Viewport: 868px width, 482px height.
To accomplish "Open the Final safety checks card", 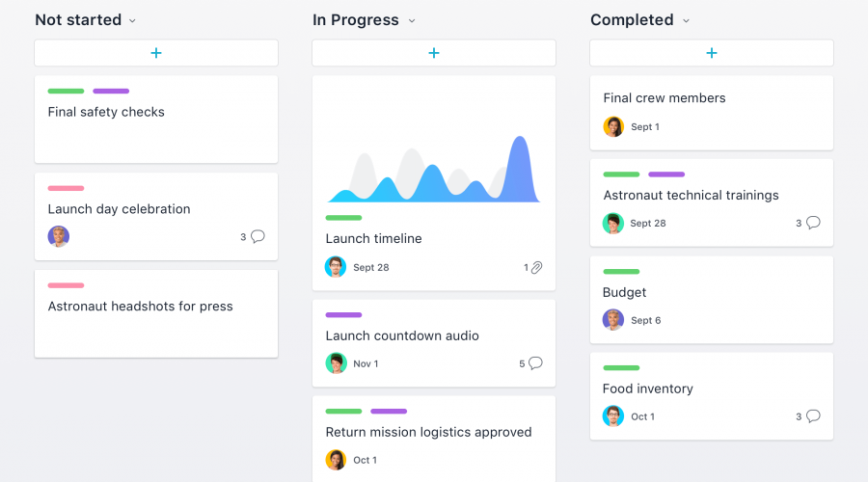I will pos(106,112).
